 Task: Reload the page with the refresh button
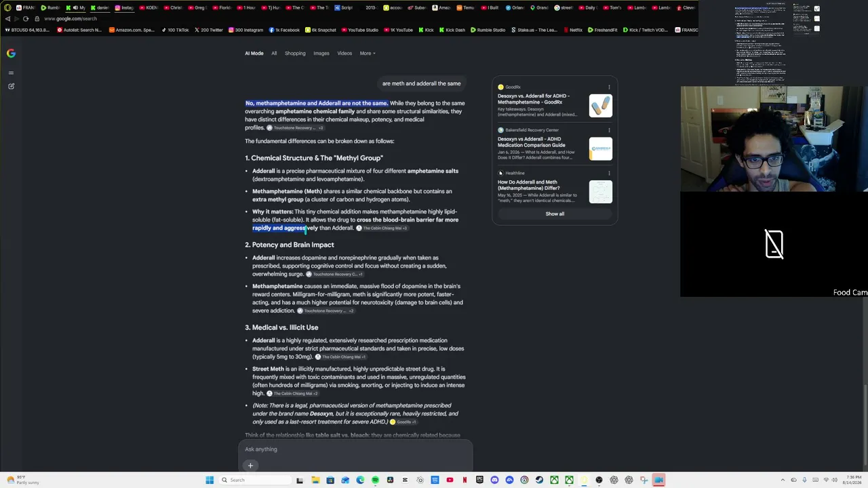pyautogui.click(x=26, y=18)
